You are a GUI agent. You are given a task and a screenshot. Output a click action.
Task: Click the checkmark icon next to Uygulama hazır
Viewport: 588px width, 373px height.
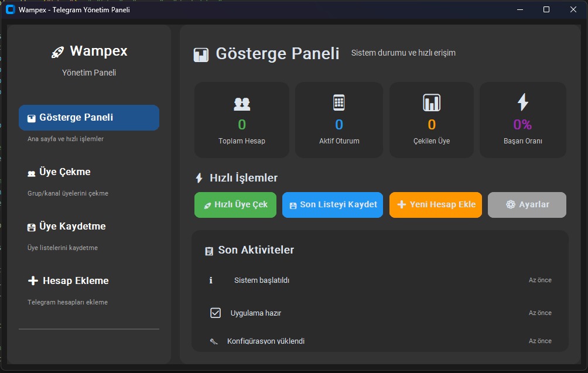click(x=216, y=313)
